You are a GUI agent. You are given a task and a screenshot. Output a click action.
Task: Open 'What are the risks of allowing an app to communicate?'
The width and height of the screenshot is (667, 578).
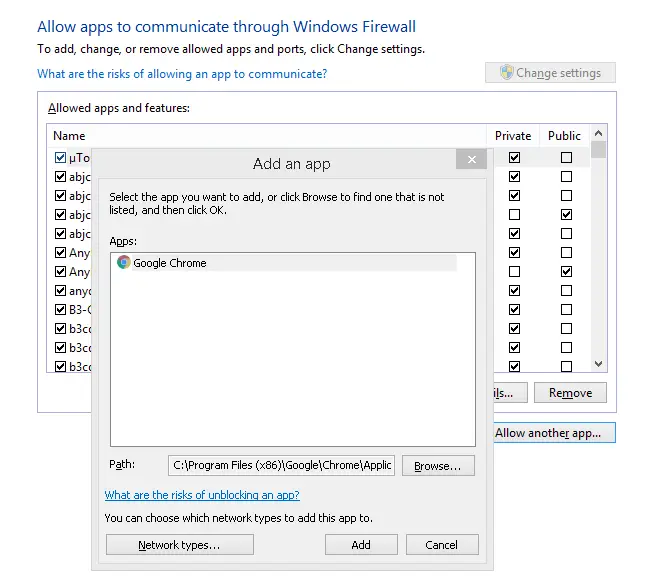(x=182, y=74)
